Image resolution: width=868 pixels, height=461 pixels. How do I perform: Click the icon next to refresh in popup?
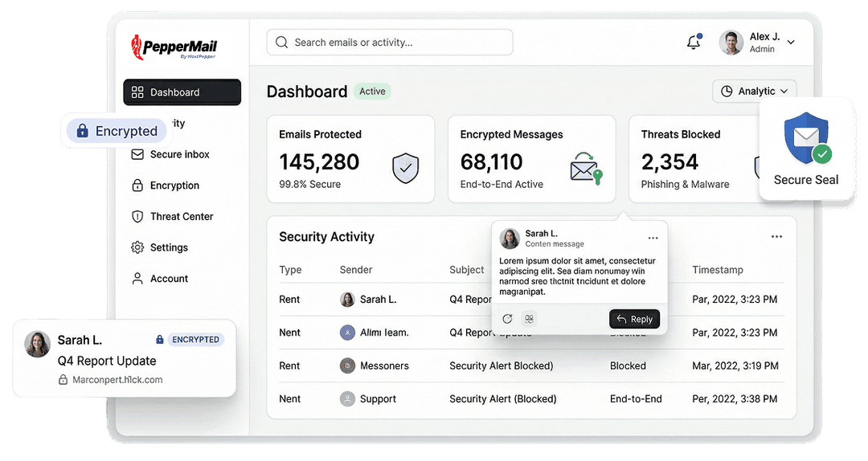click(529, 319)
